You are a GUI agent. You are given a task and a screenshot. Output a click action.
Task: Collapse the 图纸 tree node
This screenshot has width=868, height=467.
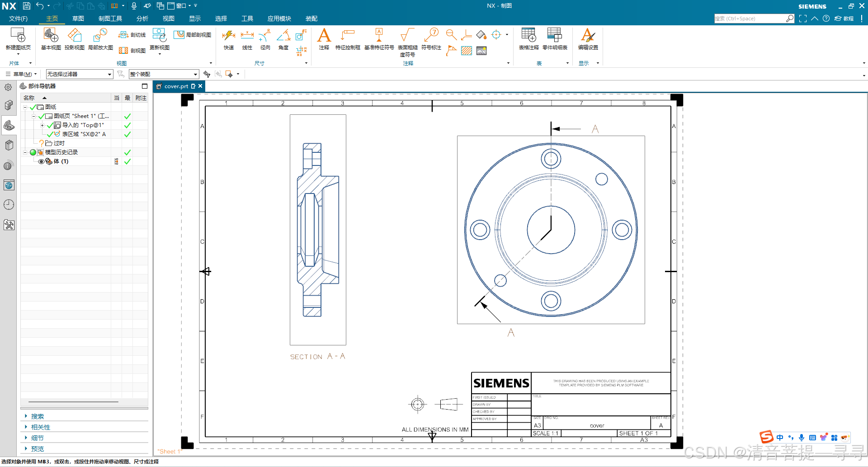[x=25, y=107]
